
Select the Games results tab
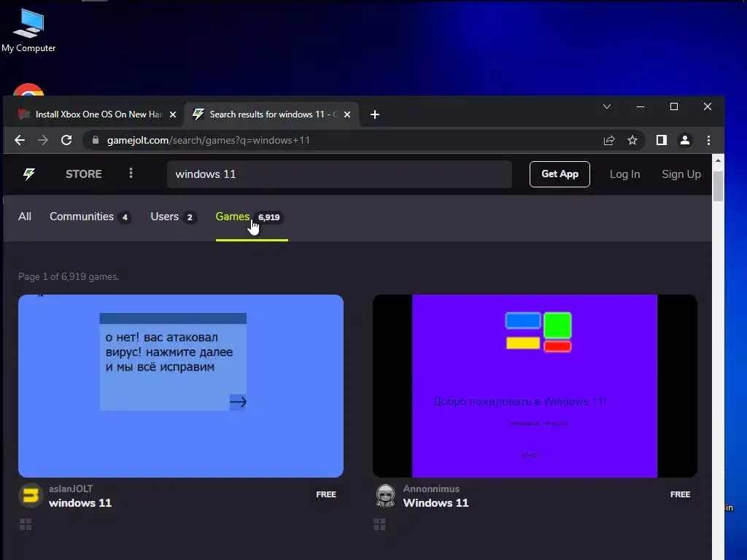tap(252, 217)
